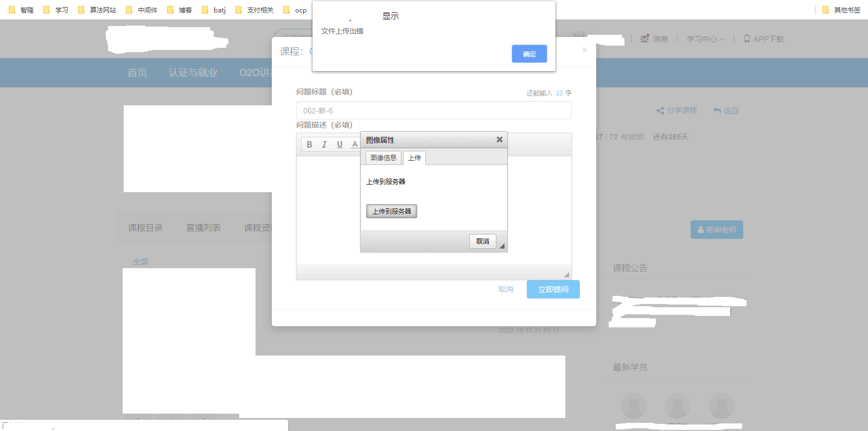Open 消息 messages in the header

[x=654, y=39]
